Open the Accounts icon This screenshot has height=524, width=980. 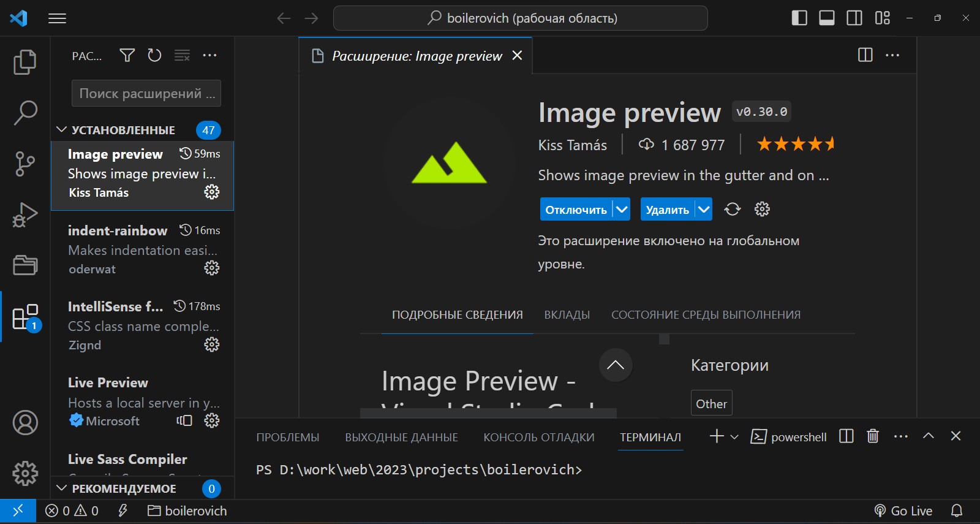(25, 423)
